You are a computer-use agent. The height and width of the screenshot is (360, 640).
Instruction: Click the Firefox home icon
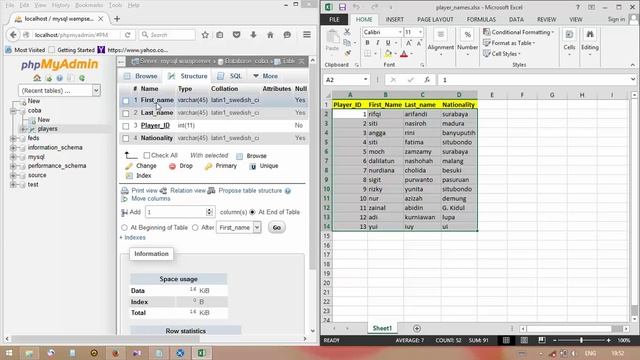pyautogui.click(x=270, y=35)
